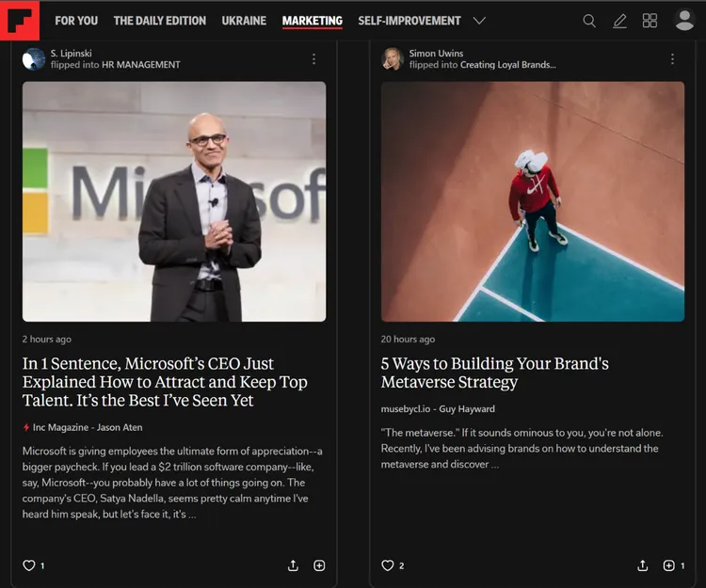Open the 5 Ways Metaverse Strategy headline
This screenshot has width=706, height=588.
tap(494, 373)
